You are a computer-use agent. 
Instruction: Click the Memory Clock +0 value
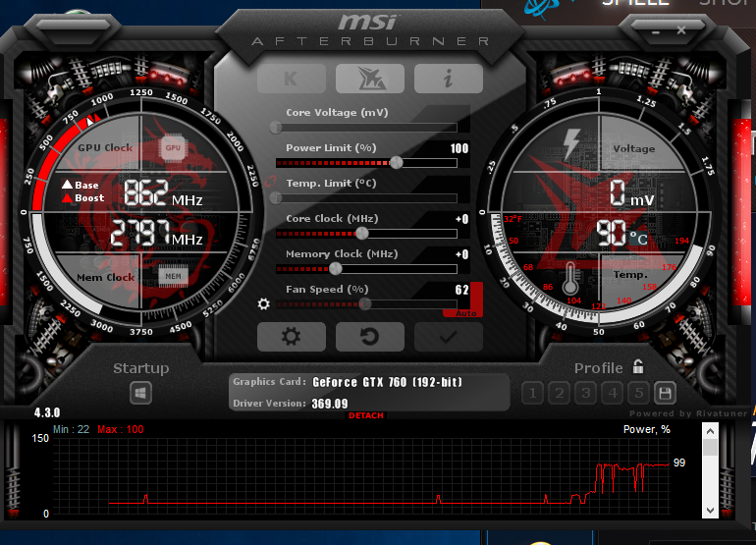tap(461, 254)
